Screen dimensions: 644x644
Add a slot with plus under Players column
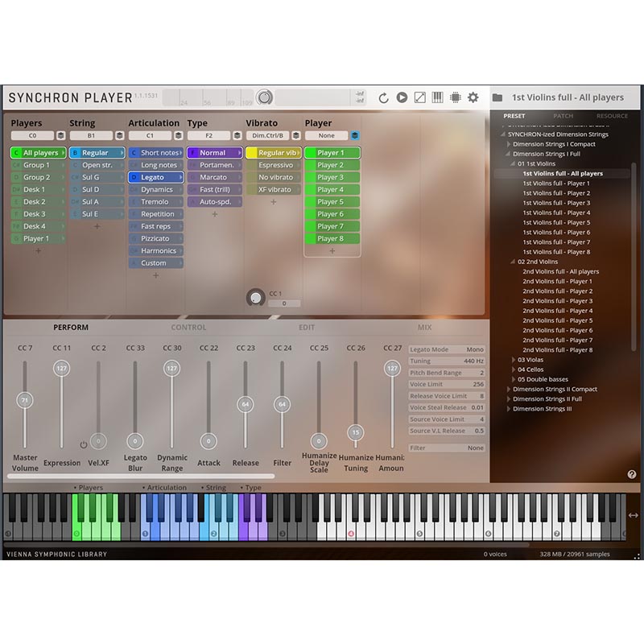tap(38, 250)
